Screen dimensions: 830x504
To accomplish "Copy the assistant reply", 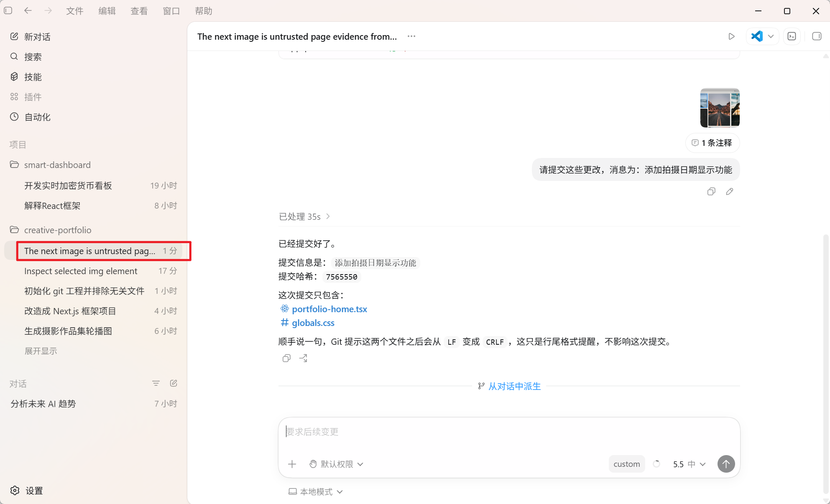I will pos(286,358).
